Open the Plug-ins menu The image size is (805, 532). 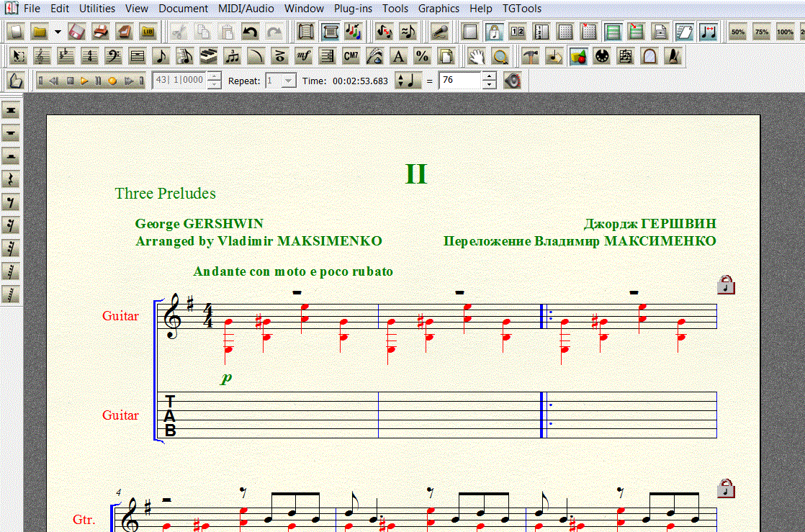coord(354,8)
